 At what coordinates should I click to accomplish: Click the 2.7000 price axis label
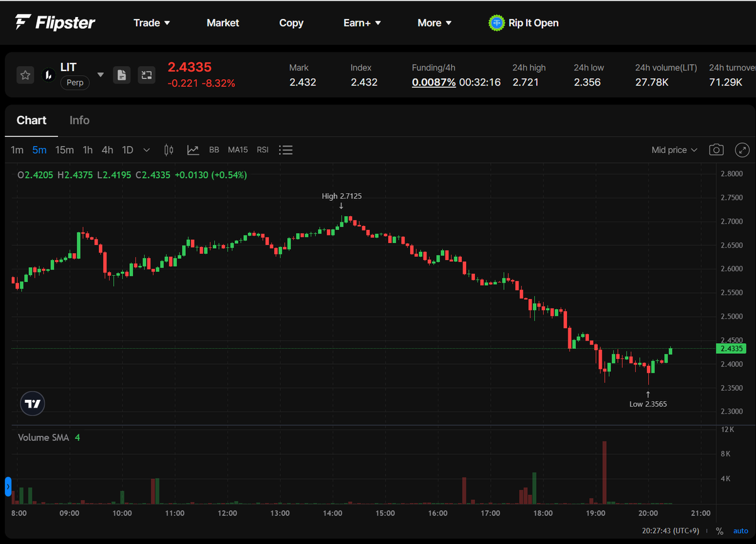(731, 222)
